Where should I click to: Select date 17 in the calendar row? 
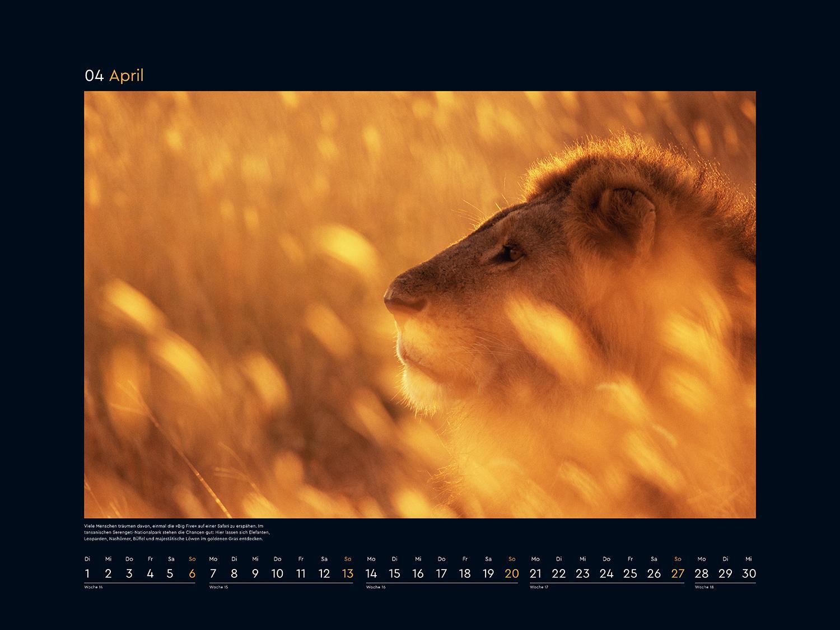click(441, 573)
